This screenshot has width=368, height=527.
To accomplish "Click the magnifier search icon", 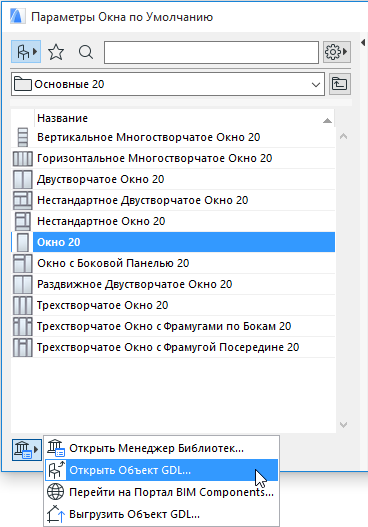I will click(x=86, y=52).
